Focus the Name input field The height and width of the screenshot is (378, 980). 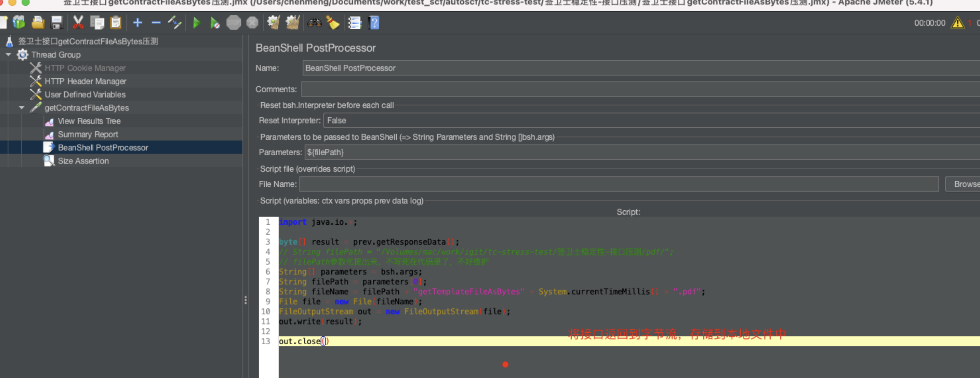[641, 68]
